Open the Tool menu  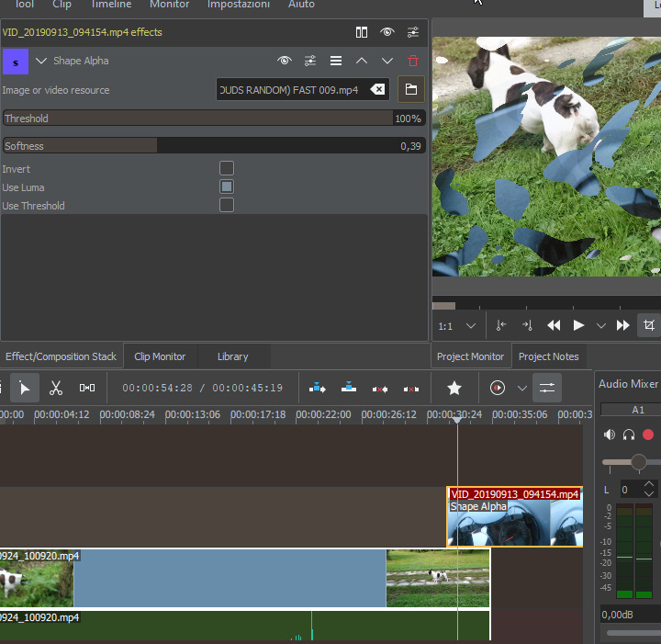point(25,5)
